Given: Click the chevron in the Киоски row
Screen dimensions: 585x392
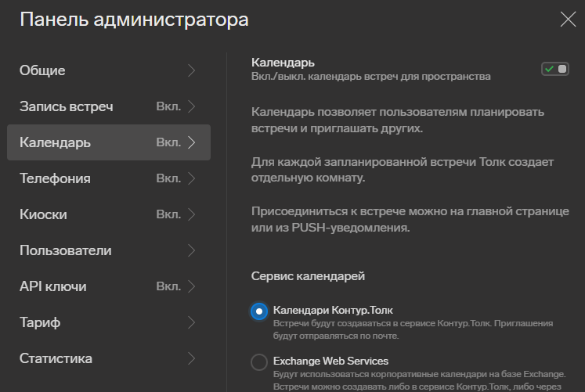Looking at the screenshot, I should tap(191, 214).
